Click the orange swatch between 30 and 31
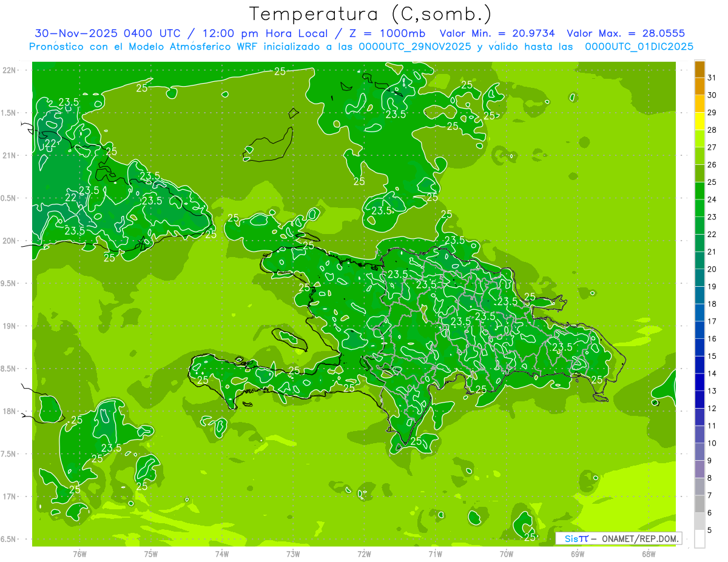728x562 pixels. click(x=699, y=87)
